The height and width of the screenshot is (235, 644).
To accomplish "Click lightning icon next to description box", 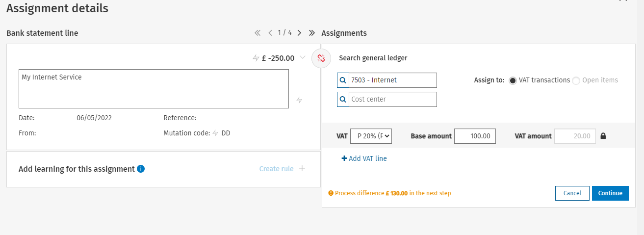I will pos(299,100).
